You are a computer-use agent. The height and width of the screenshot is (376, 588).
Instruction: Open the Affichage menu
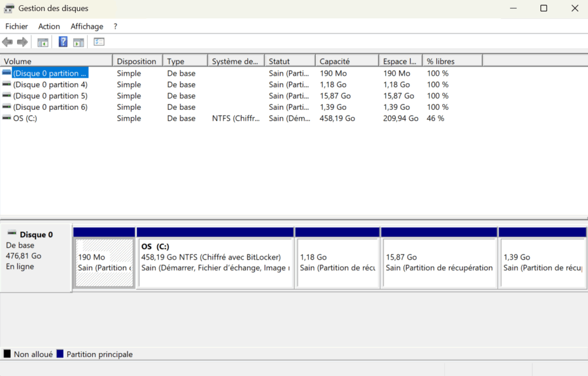pyautogui.click(x=87, y=26)
